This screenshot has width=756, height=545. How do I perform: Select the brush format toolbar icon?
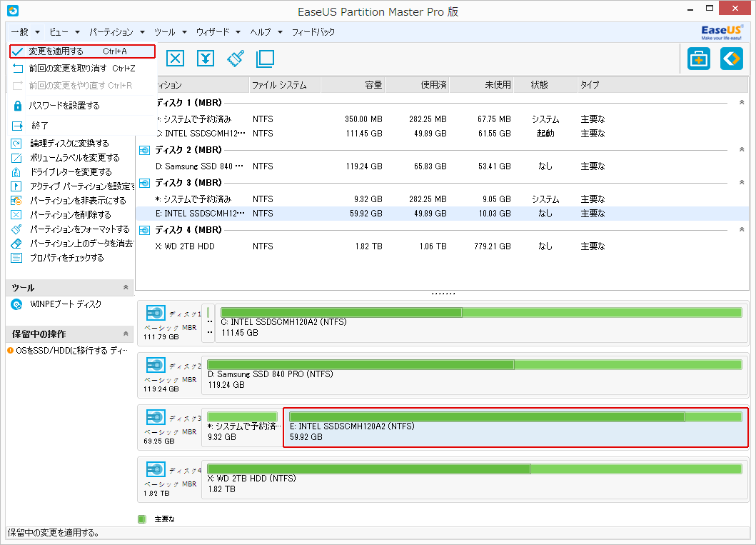(236, 59)
